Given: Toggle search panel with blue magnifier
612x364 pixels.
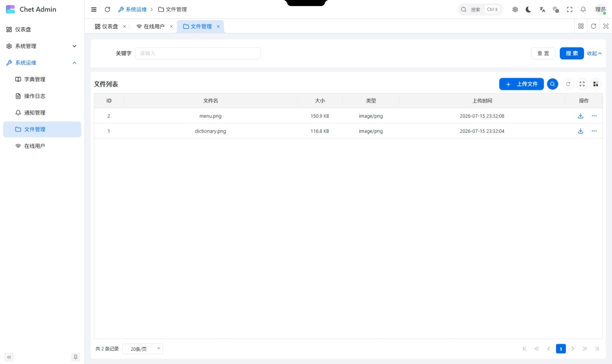Looking at the screenshot, I should pyautogui.click(x=552, y=84).
